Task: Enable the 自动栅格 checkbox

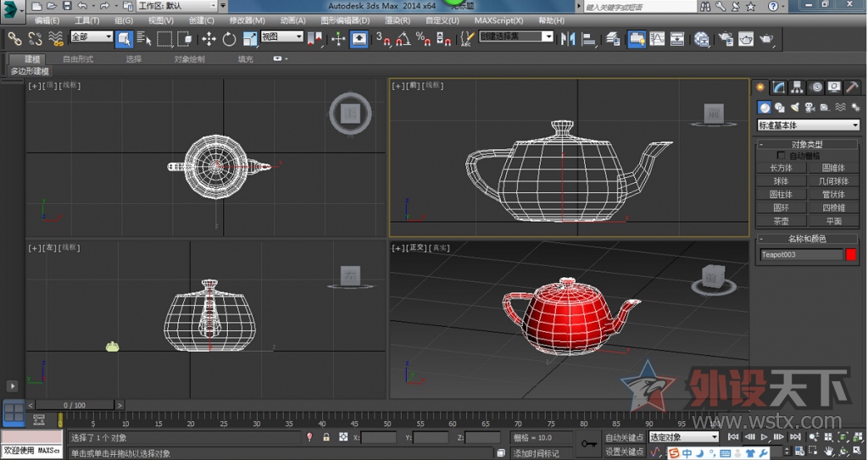Action: click(x=782, y=156)
